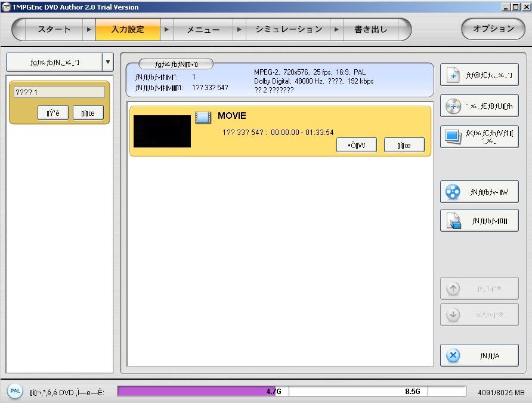Close the TMPGEnc DVD Author window
This screenshot has width=532, height=403.
[526, 7]
